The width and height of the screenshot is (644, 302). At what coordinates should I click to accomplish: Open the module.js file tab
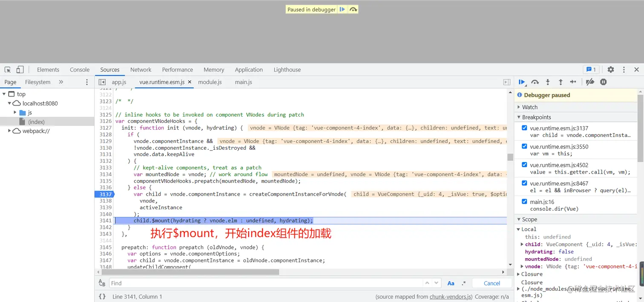pyautogui.click(x=210, y=82)
